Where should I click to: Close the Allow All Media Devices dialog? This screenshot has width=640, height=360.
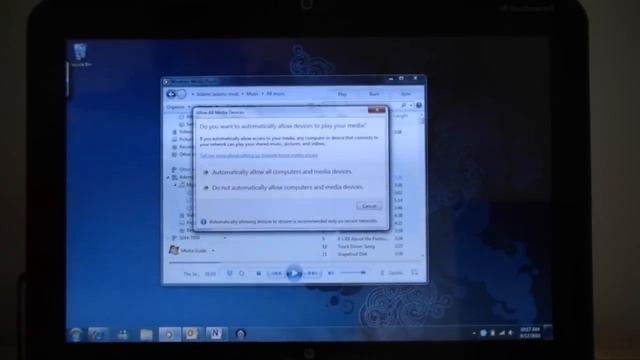[376, 110]
